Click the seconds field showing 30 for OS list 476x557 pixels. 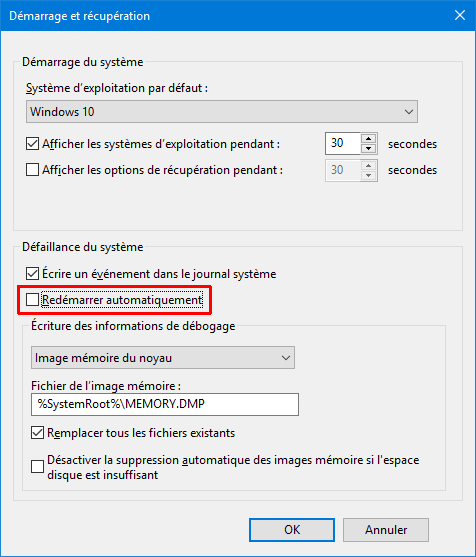343,144
